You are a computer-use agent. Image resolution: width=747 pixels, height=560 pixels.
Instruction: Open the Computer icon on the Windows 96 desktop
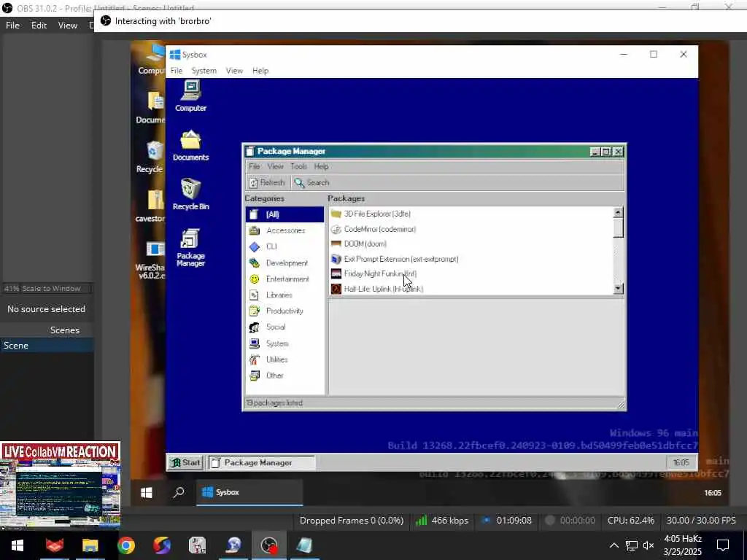pos(190,96)
